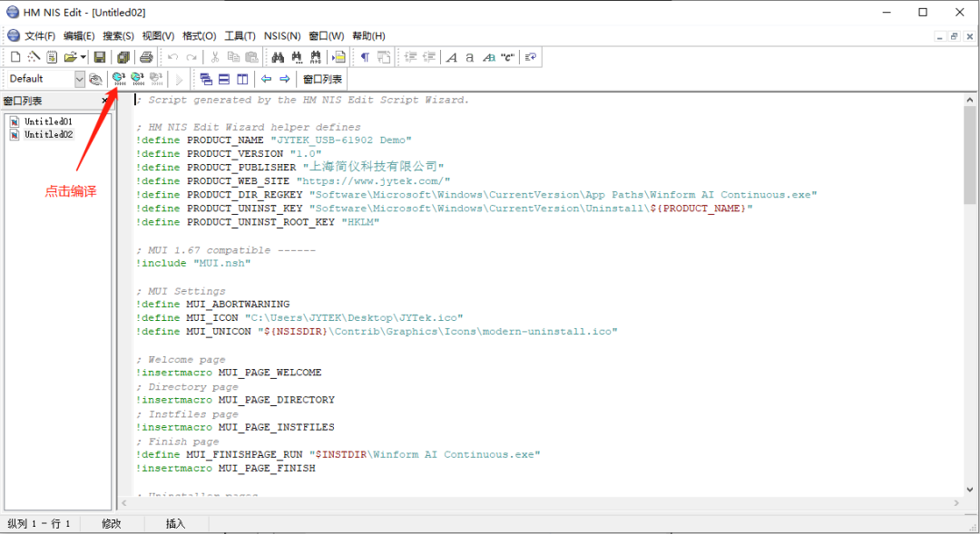Click the vertical scrollbar of the editor

tap(970, 299)
